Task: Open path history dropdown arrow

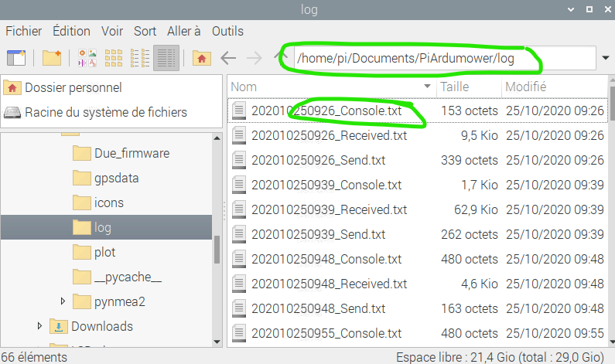Action: click(606, 58)
